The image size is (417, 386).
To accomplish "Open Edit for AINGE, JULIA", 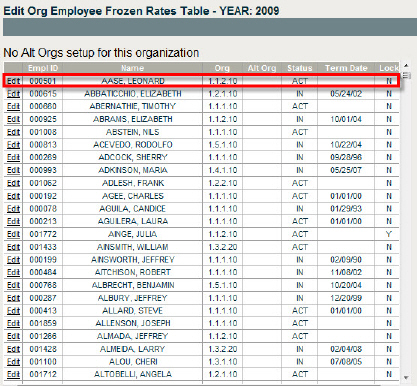I will pos(13,234).
